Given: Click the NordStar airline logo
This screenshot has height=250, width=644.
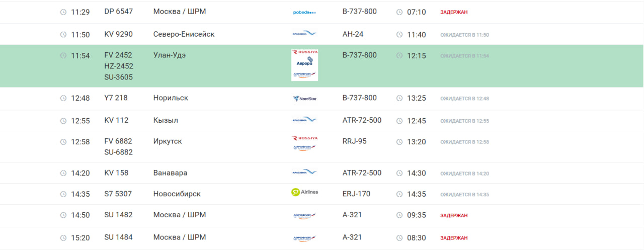Looking at the screenshot, I should click(304, 99).
